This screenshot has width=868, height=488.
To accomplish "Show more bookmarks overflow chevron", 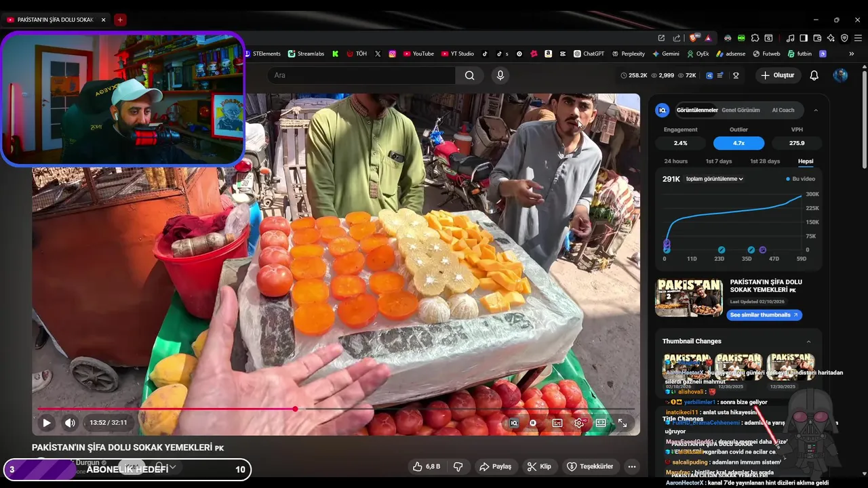I will 852,54.
